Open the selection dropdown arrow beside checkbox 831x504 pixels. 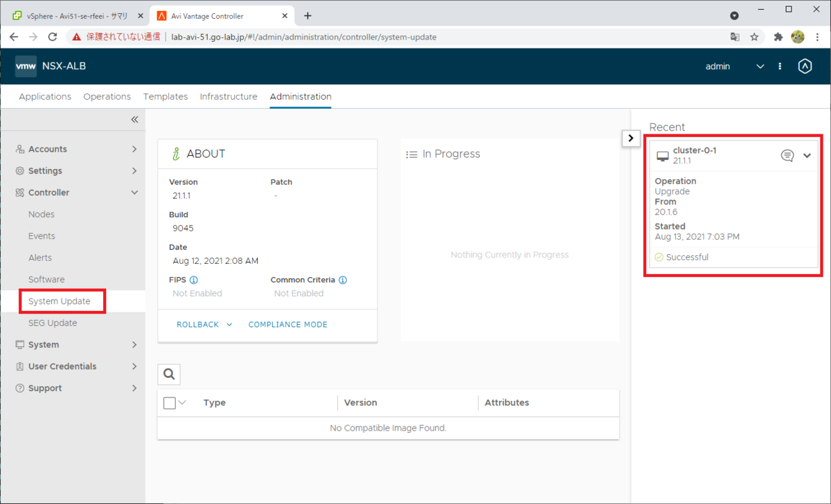183,402
